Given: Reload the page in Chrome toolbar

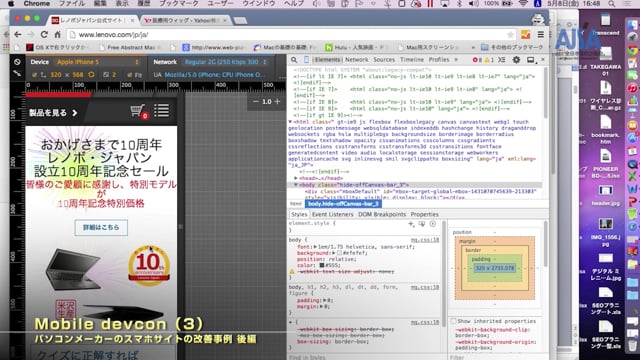Looking at the screenshot, I should tap(44, 35).
